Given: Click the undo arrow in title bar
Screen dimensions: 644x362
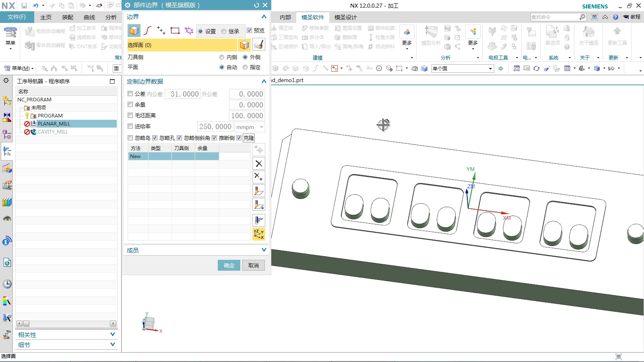Looking at the screenshot, I should 36,6.
